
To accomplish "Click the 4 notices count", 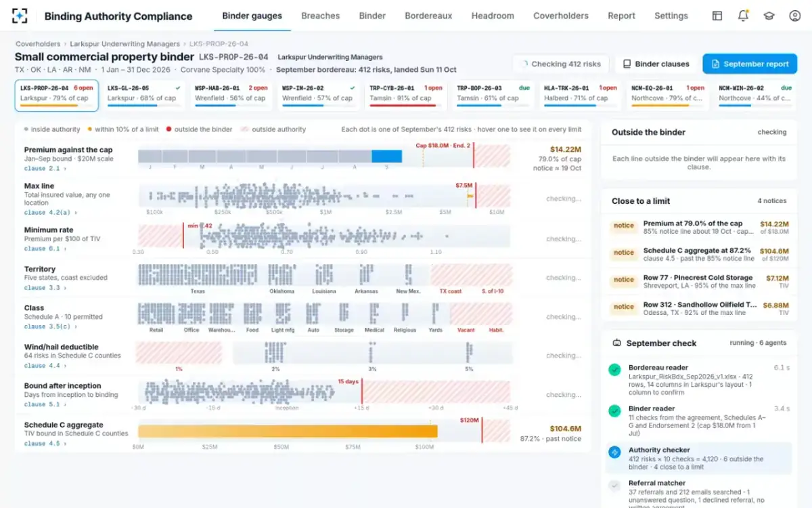I will pyautogui.click(x=772, y=201).
